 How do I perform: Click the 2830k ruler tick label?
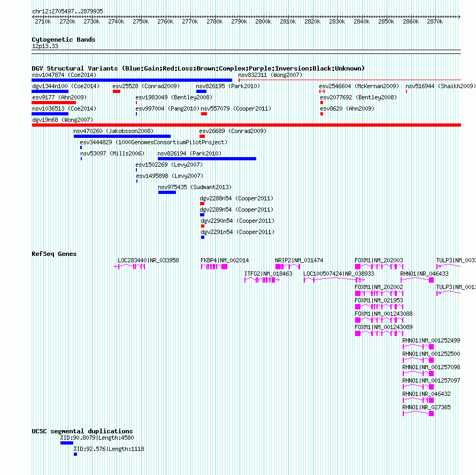(x=337, y=21)
